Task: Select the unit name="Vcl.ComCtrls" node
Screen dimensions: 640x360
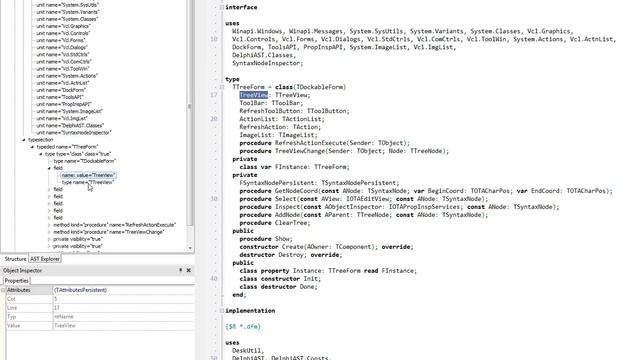Action: point(64,62)
